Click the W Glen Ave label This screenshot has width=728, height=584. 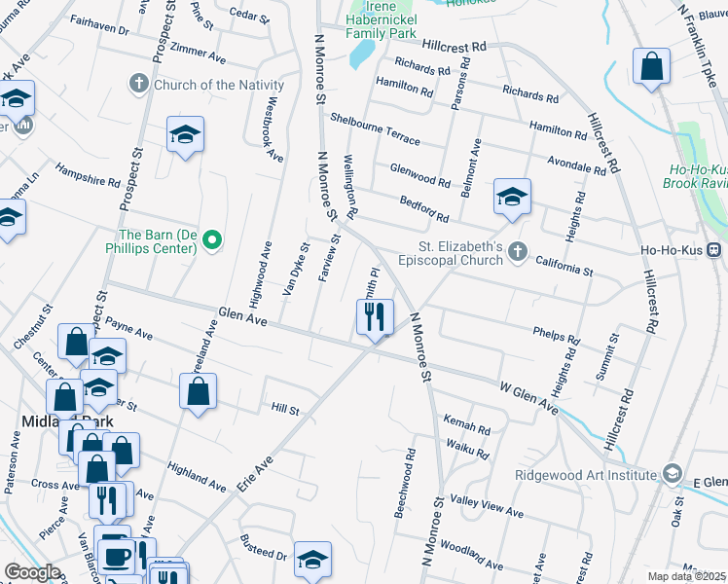point(528,398)
